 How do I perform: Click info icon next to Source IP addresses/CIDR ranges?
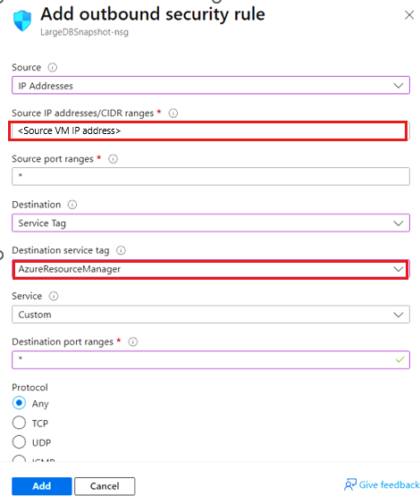(x=173, y=113)
